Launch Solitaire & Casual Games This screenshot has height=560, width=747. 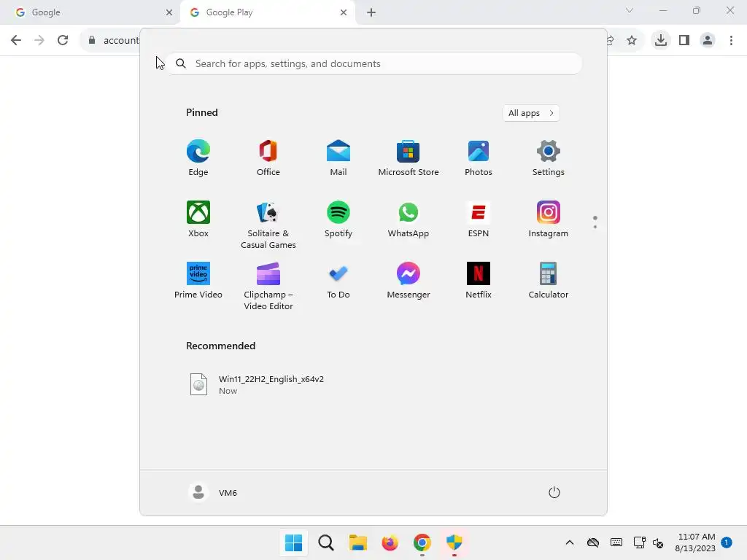pyautogui.click(x=268, y=225)
